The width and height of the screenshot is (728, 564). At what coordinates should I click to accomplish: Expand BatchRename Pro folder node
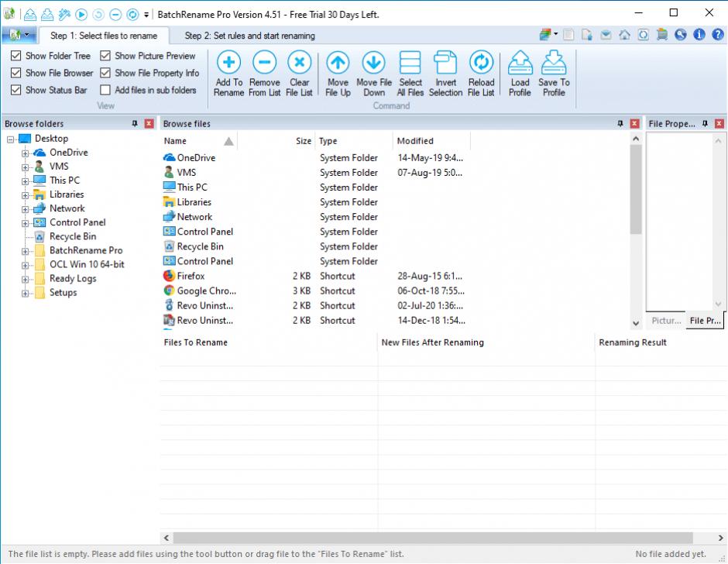25,251
